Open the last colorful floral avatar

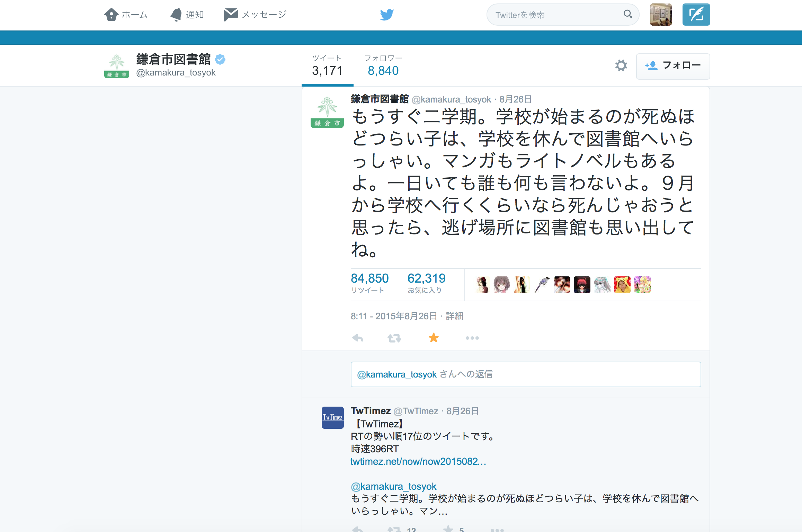(x=642, y=285)
